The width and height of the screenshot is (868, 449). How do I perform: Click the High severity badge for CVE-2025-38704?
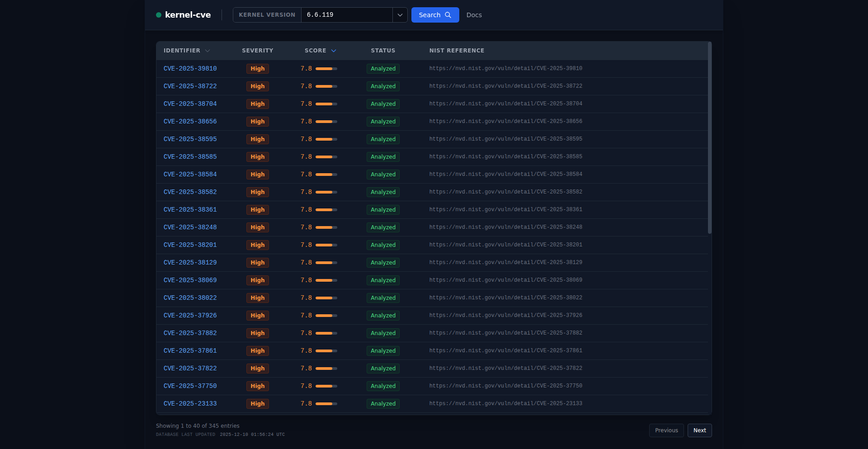(257, 104)
